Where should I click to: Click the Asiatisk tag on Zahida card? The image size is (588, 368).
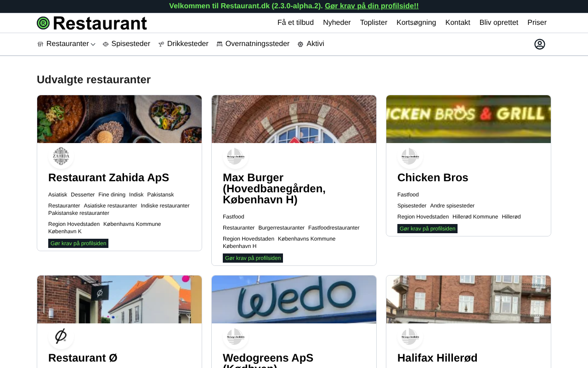[x=57, y=195]
